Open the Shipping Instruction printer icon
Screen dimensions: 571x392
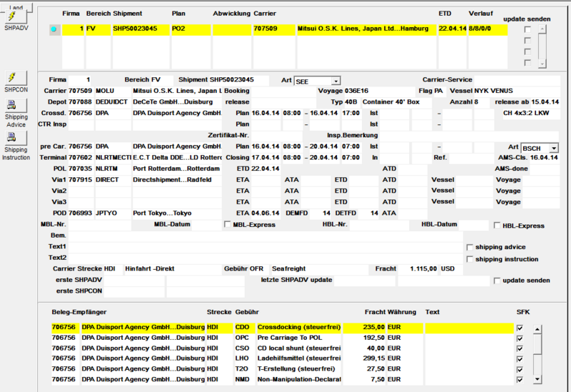(16, 138)
